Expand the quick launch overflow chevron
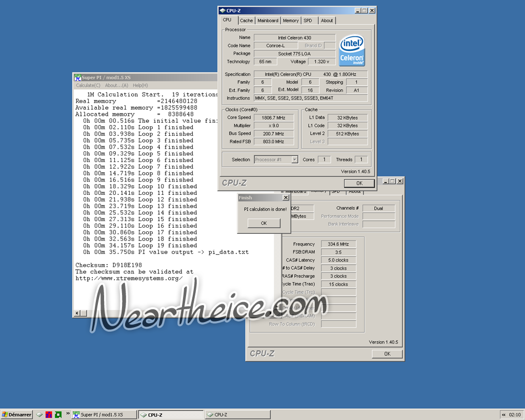This screenshot has height=420, width=525. click(68, 414)
